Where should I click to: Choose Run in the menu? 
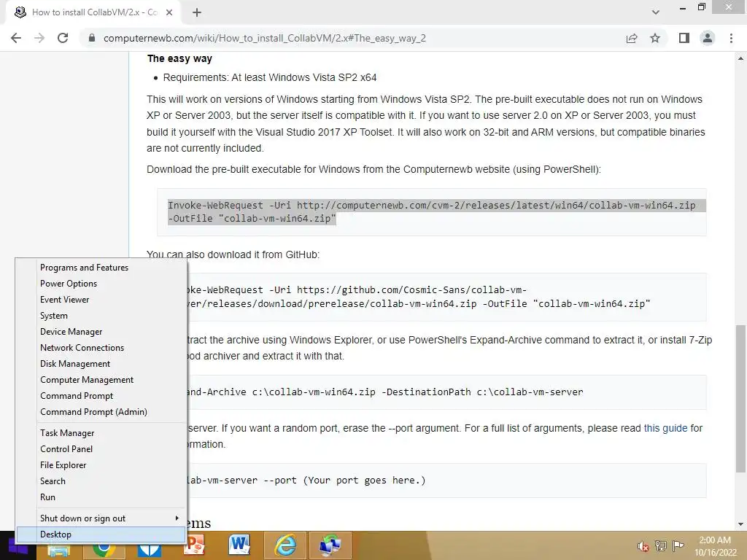click(x=101, y=497)
